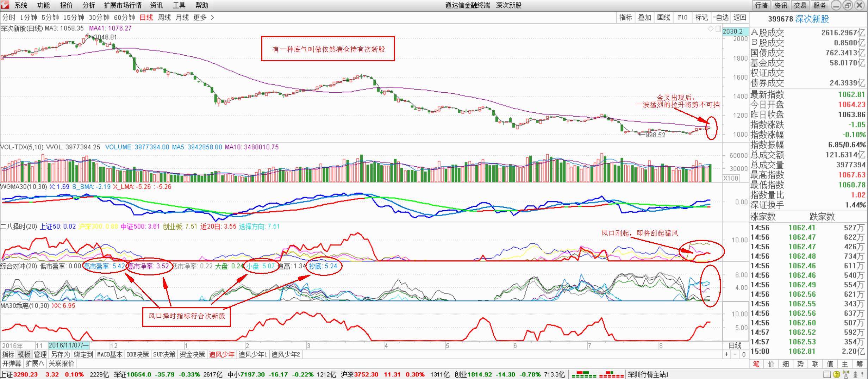The width and height of the screenshot is (868, 379).
Task: Open the 叠加 overlay option
Action: coord(644,18)
